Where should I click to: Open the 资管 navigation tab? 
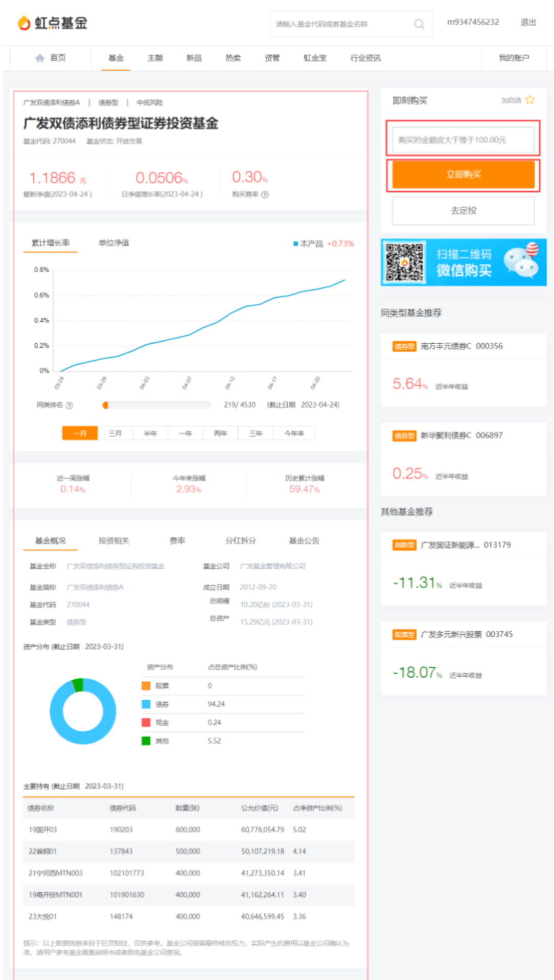272,58
